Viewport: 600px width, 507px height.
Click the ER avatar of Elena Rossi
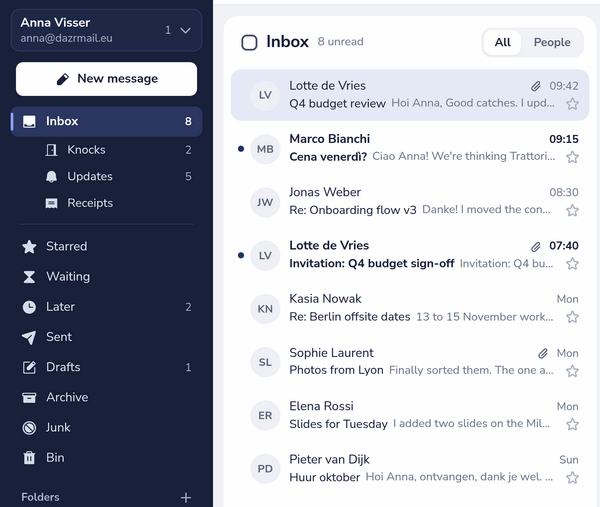265,416
